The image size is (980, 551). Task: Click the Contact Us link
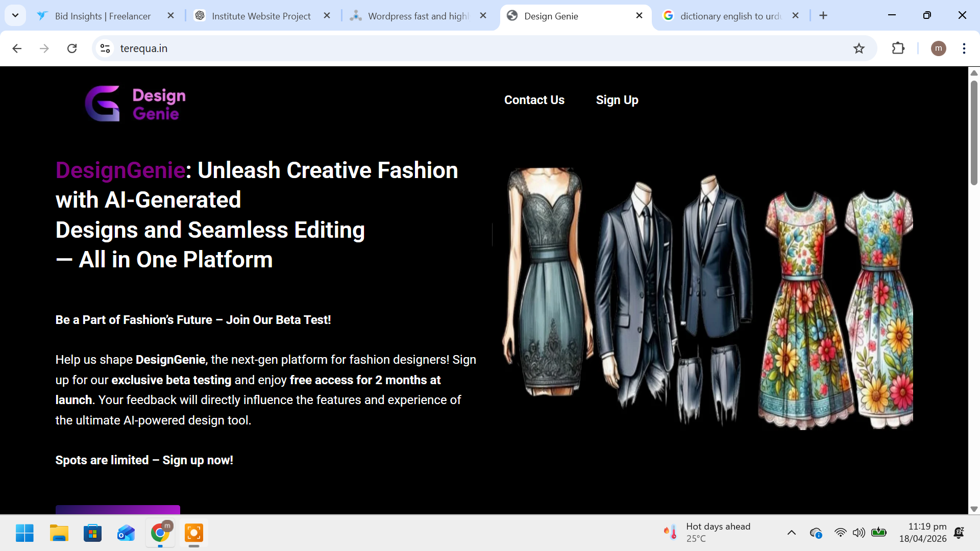click(x=534, y=100)
